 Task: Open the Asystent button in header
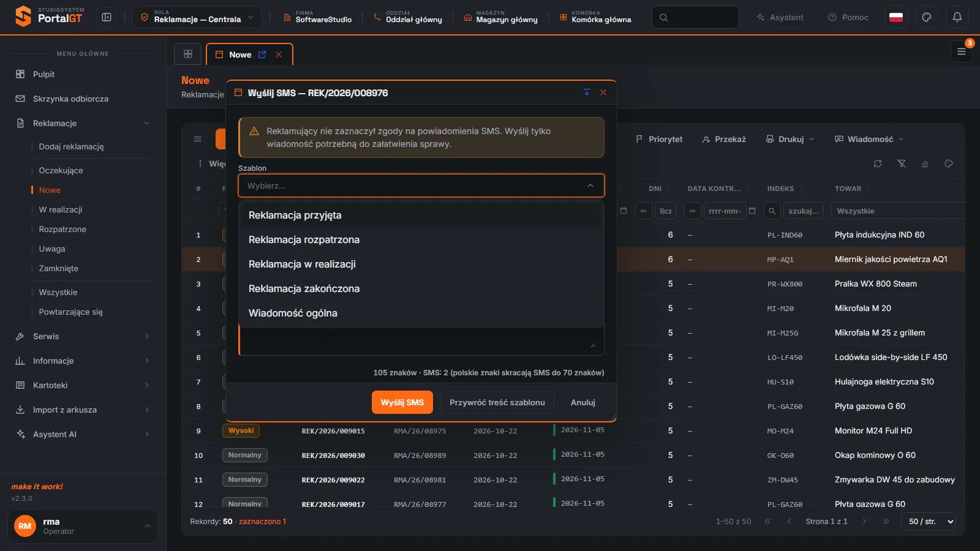coord(780,17)
